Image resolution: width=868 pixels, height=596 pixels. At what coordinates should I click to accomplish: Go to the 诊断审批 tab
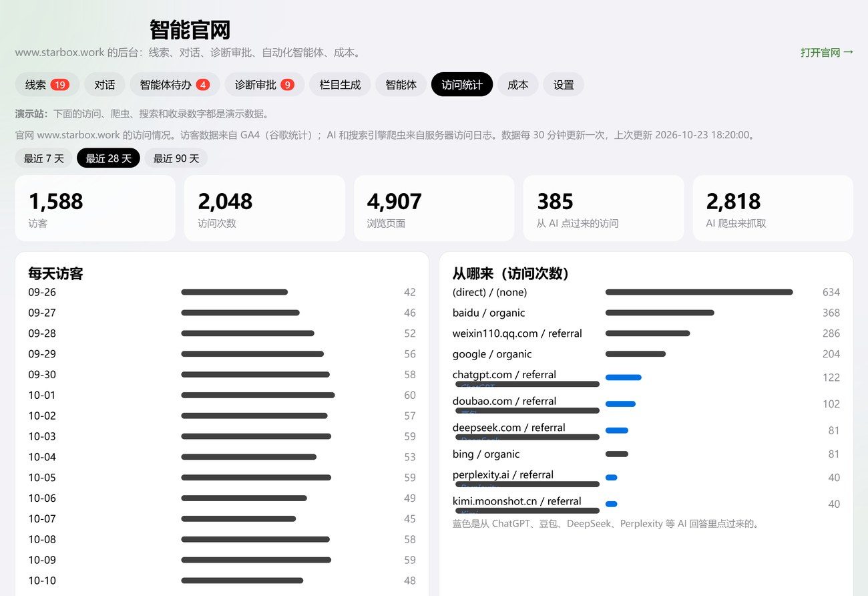click(264, 85)
